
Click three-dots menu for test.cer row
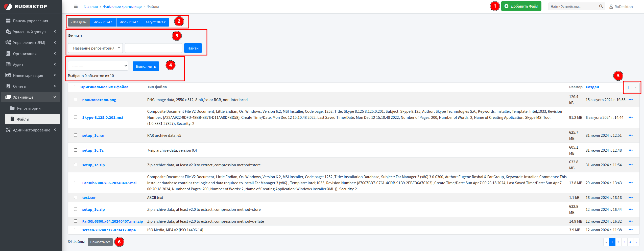630,197
